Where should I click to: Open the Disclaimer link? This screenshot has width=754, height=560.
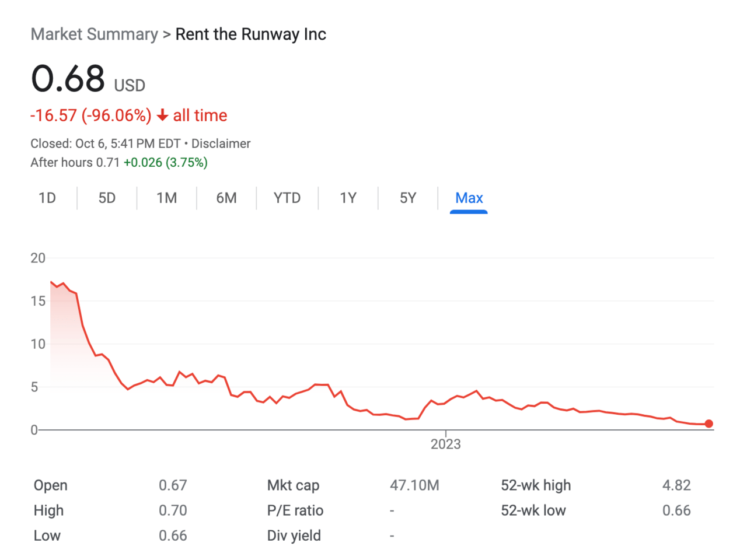click(221, 143)
